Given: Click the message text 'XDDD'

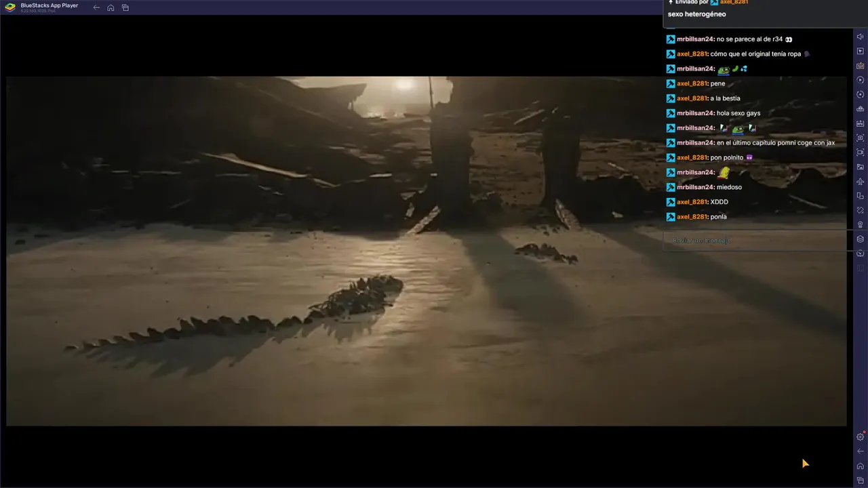Looking at the screenshot, I should coord(719,202).
